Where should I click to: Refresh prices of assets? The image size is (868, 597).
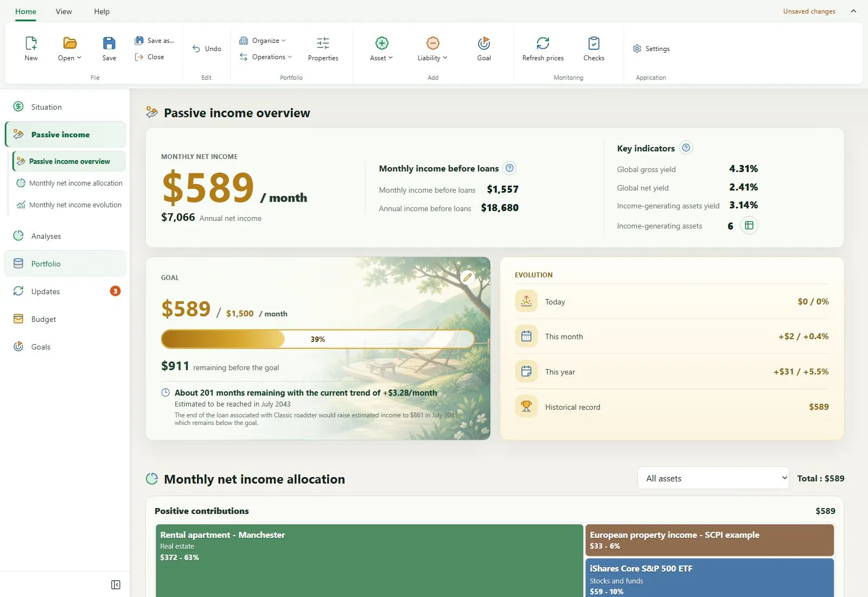click(x=542, y=49)
